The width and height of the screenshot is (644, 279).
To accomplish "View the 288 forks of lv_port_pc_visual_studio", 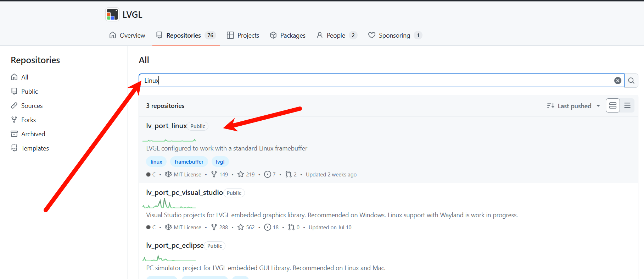I will tap(220, 227).
